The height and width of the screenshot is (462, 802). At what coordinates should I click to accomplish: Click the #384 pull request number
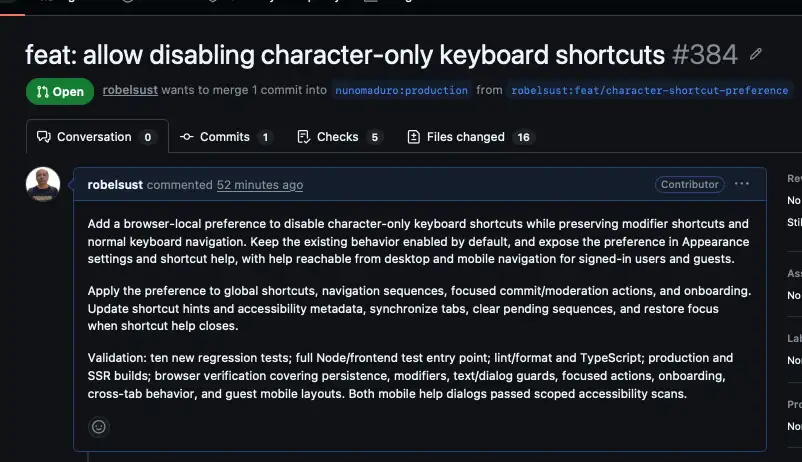tap(704, 54)
